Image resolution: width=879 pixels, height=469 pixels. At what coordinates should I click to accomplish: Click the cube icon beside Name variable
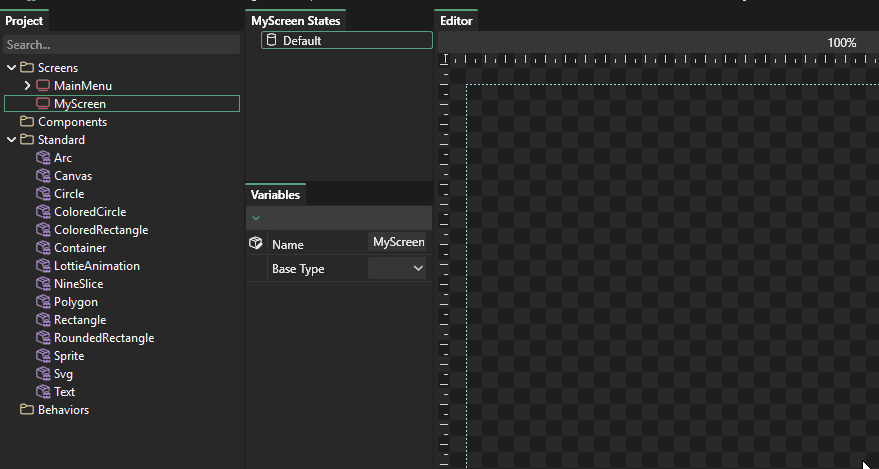256,244
